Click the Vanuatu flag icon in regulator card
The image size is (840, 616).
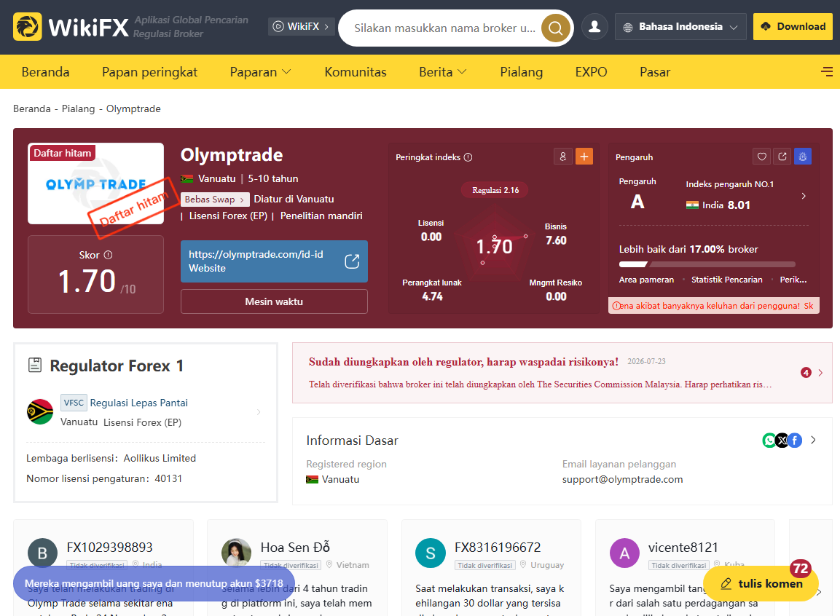40,411
